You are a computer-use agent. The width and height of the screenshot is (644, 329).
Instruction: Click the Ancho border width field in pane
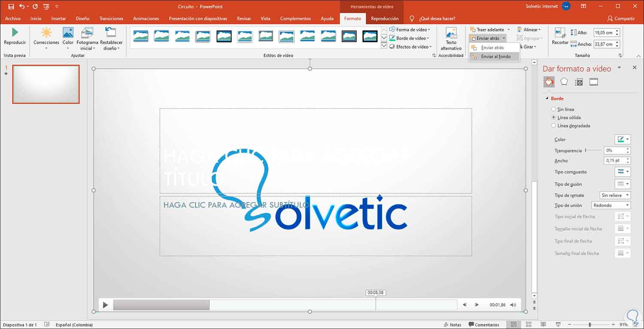pos(617,161)
